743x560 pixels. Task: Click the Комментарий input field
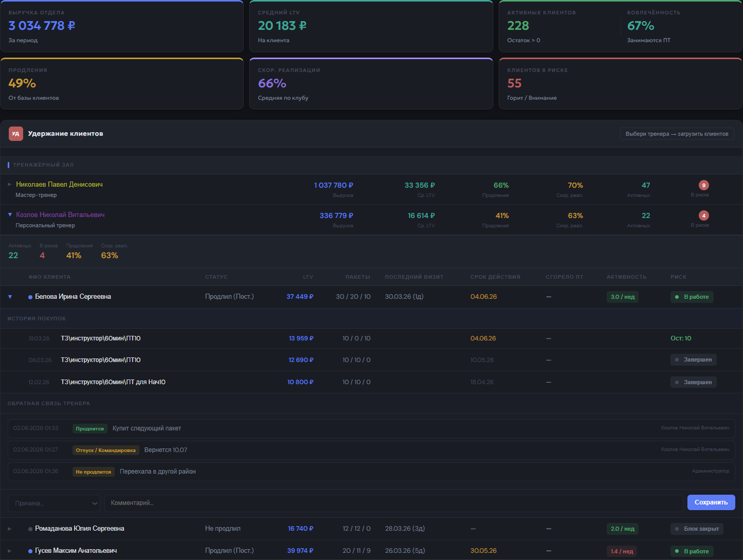tap(394, 503)
